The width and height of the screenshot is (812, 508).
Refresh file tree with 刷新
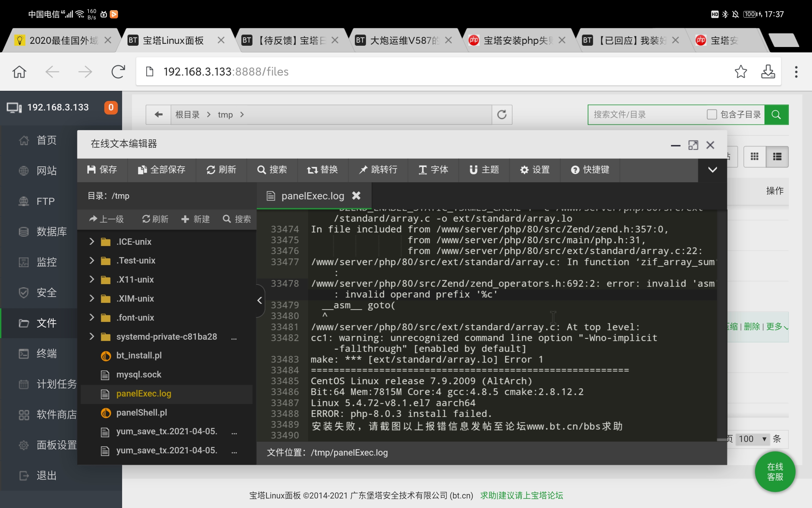[155, 219]
